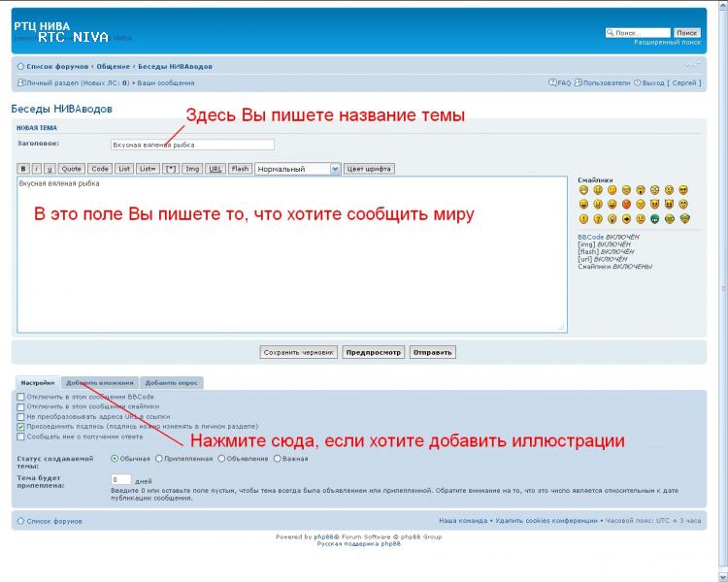728x582 pixels.
Task: Click the FAQ question icon
Action: (x=552, y=82)
